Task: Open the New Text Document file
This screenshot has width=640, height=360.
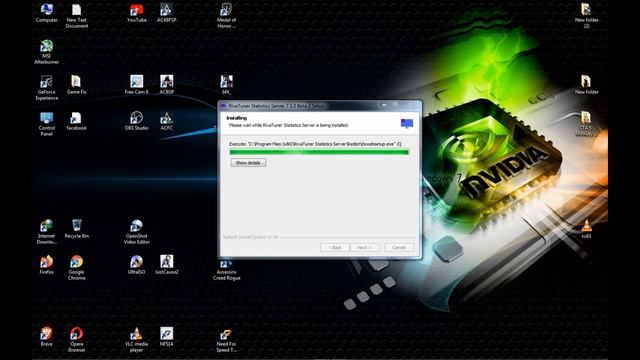Action: (x=76, y=16)
